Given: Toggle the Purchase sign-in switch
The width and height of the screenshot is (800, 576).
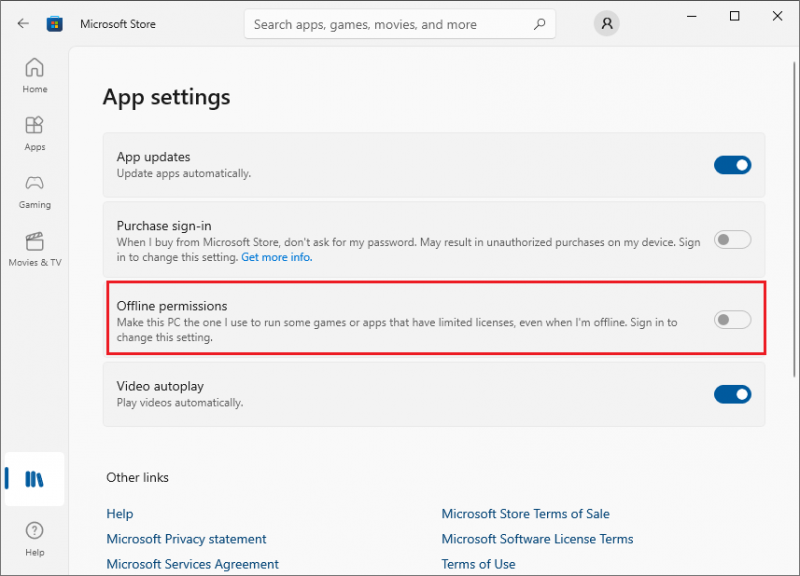Looking at the screenshot, I should 732,239.
